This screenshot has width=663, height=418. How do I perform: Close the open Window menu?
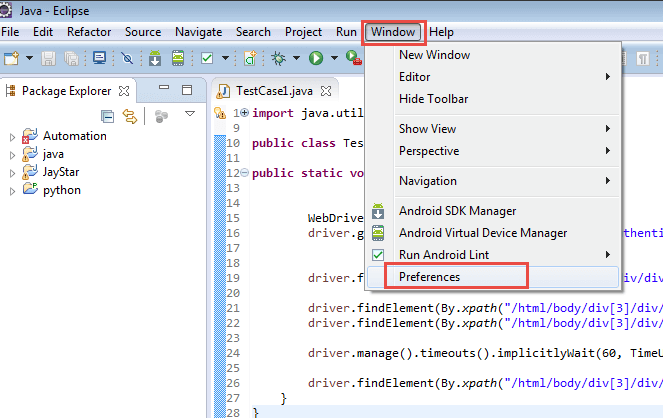(393, 32)
